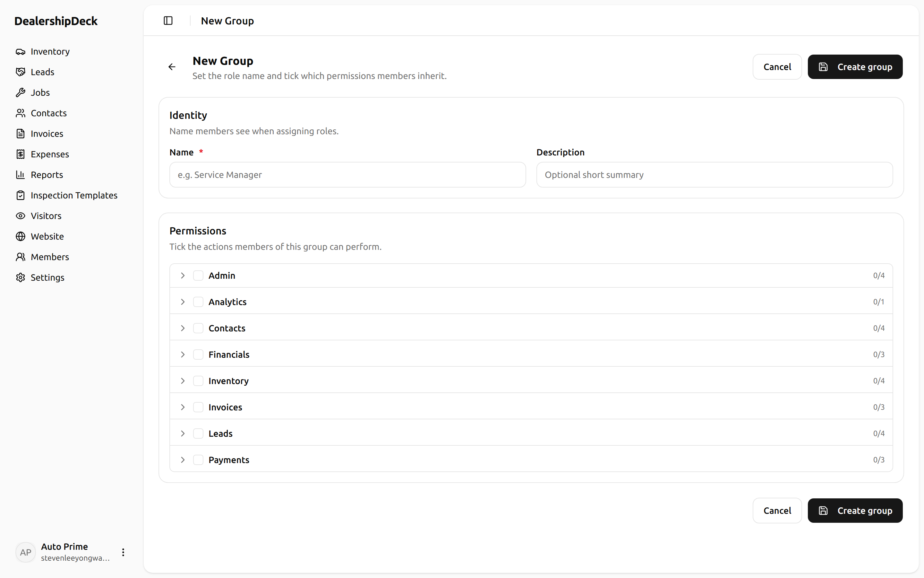This screenshot has height=578, width=924.
Task: Open account menu with three-dot icon
Action: [123, 552]
